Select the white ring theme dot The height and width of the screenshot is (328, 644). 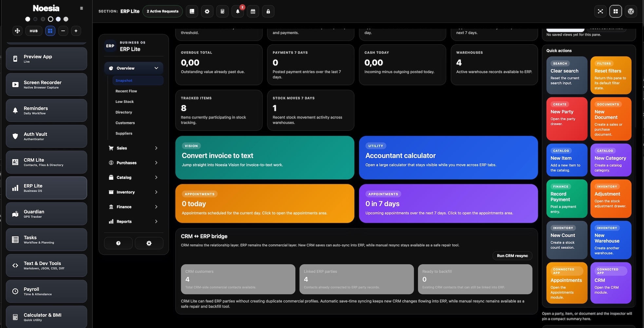coord(50,19)
